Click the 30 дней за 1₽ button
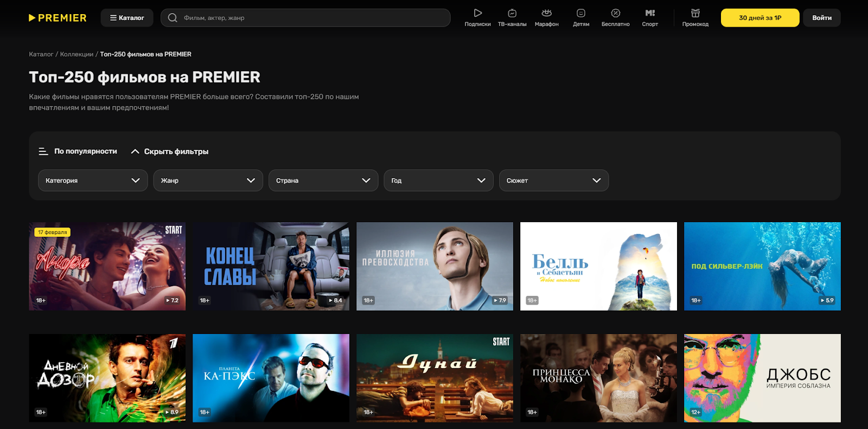 click(760, 18)
